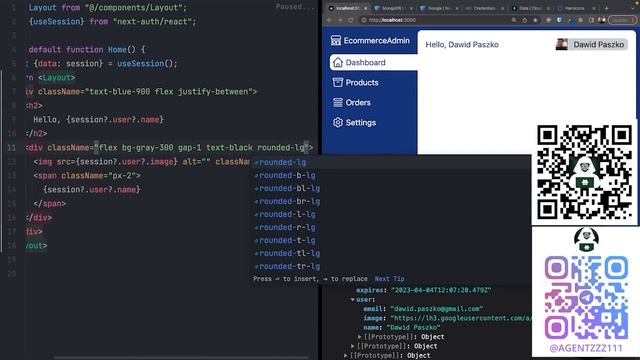This screenshot has height=360, width=640.
Task: Choose rounded-tl-lg autocomplete suggestion
Action: point(391,253)
